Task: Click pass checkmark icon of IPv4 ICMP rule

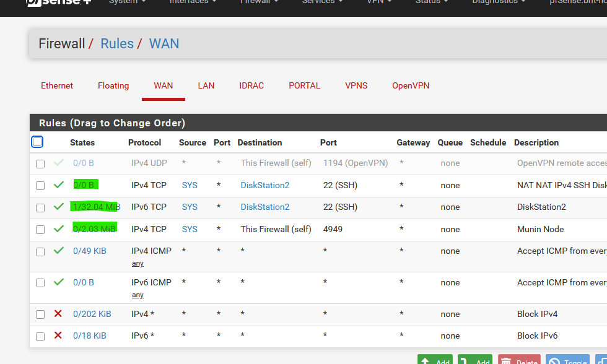Action: tap(58, 251)
